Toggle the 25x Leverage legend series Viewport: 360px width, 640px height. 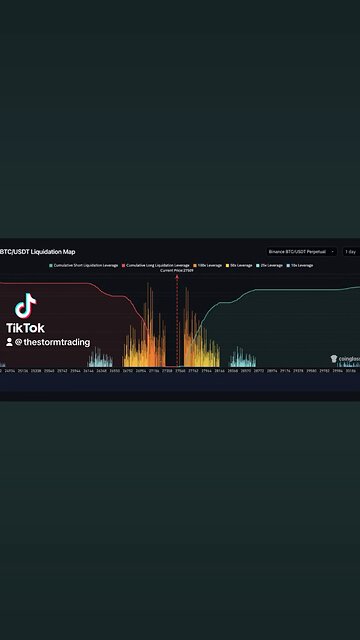tap(269, 265)
